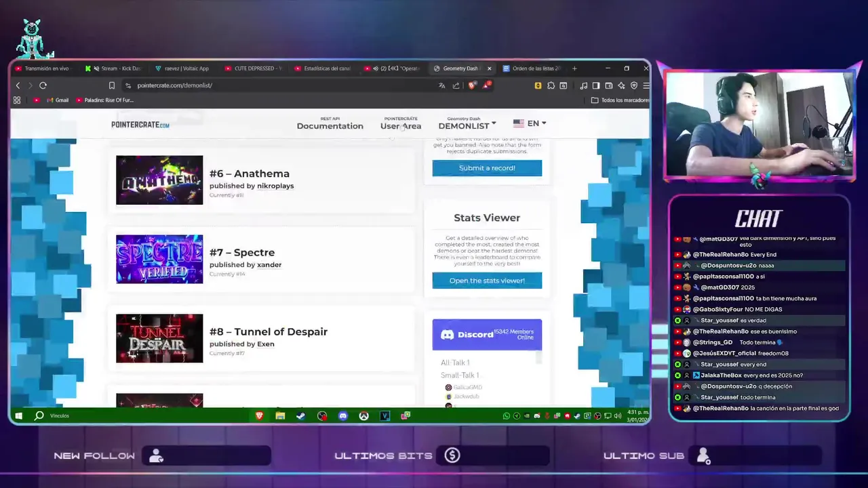The image size is (868, 488).
Task: Open the #6 – Anathema demon entry
Action: pyautogui.click(x=250, y=174)
